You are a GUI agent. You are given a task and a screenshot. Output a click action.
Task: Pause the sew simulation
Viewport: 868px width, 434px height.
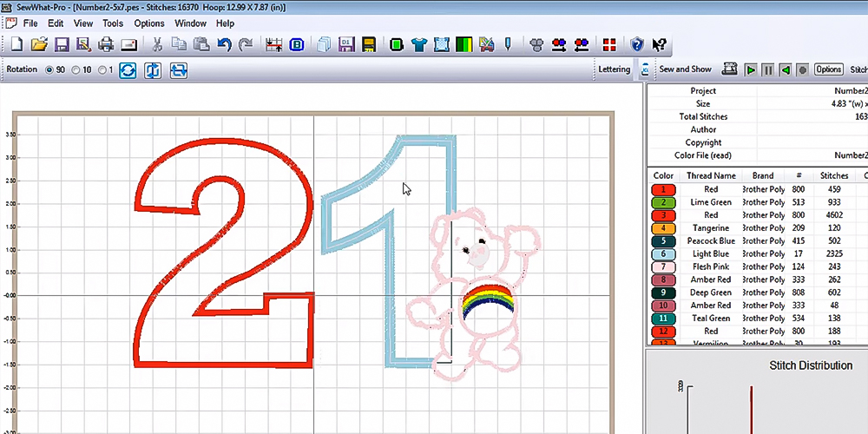coord(768,69)
